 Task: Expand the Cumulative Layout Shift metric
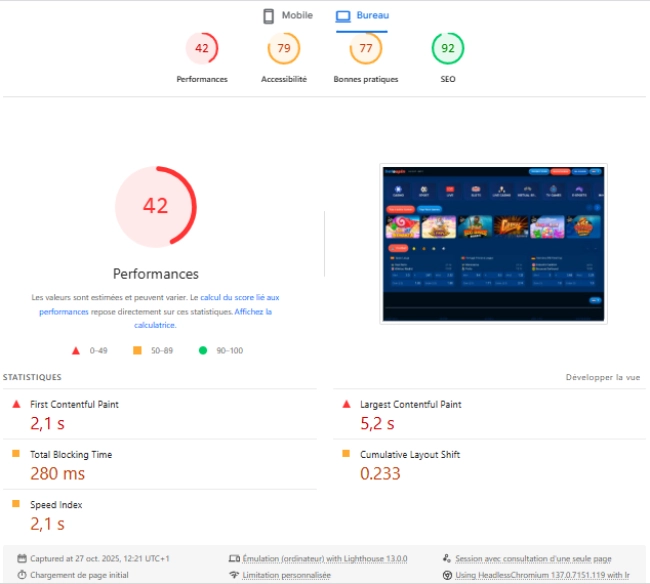409,455
